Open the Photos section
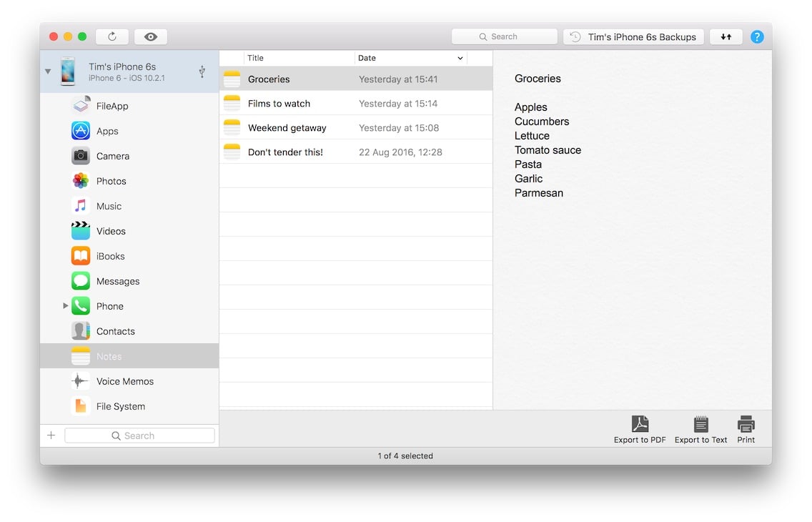The width and height of the screenshot is (812, 522). coord(112,181)
